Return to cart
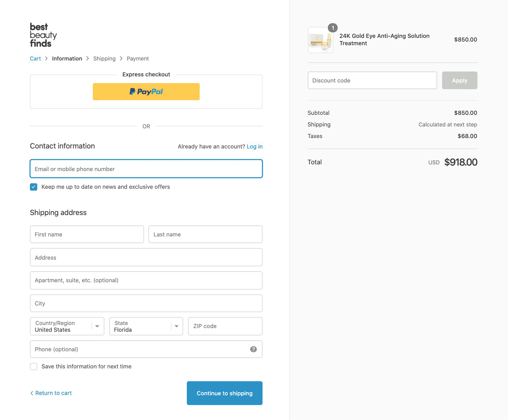This screenshot has height=420, width=508. coord(53,393)
